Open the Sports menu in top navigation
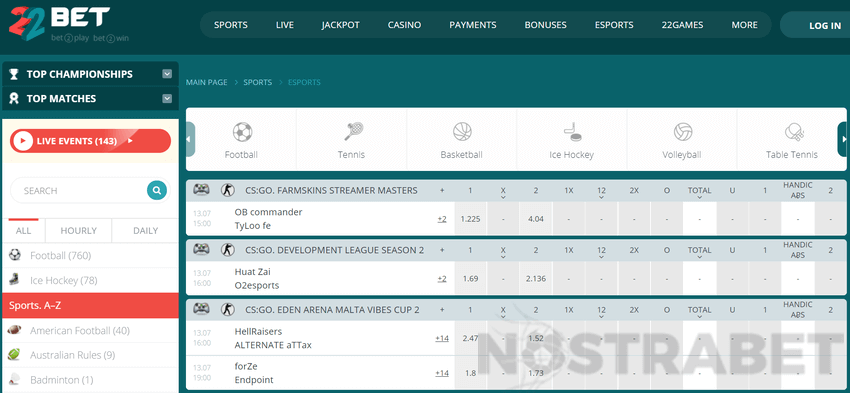This screenshot has width=850, height=393. 231,25
